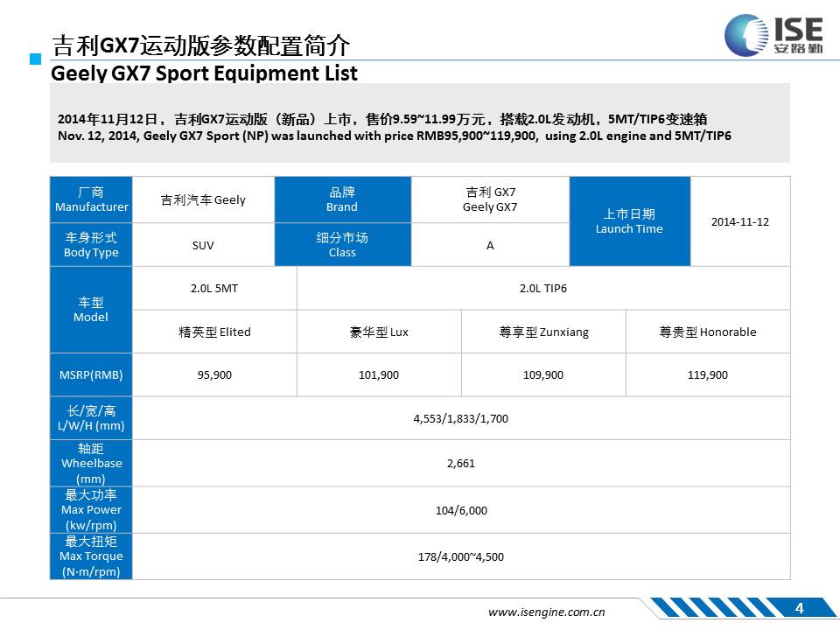
Task: Click the '尊享型 Zunxiang' trim cell
Action: pos(543,332)
